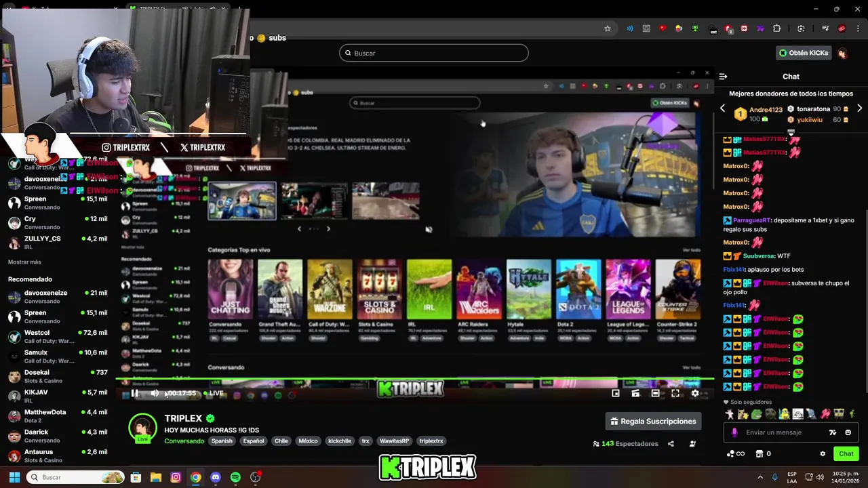
Task: Open Daarick channel in sidebar
Action: coord(58,436)
